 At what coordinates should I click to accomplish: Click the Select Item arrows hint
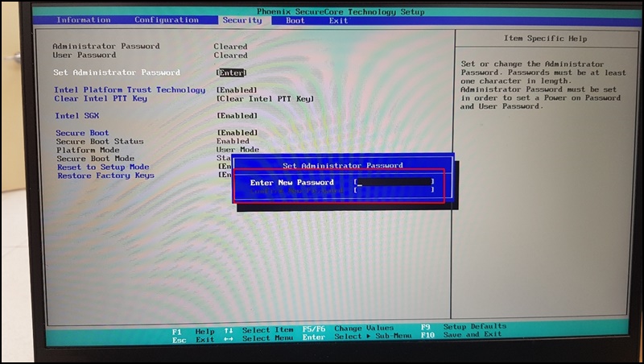pos(258,330)
